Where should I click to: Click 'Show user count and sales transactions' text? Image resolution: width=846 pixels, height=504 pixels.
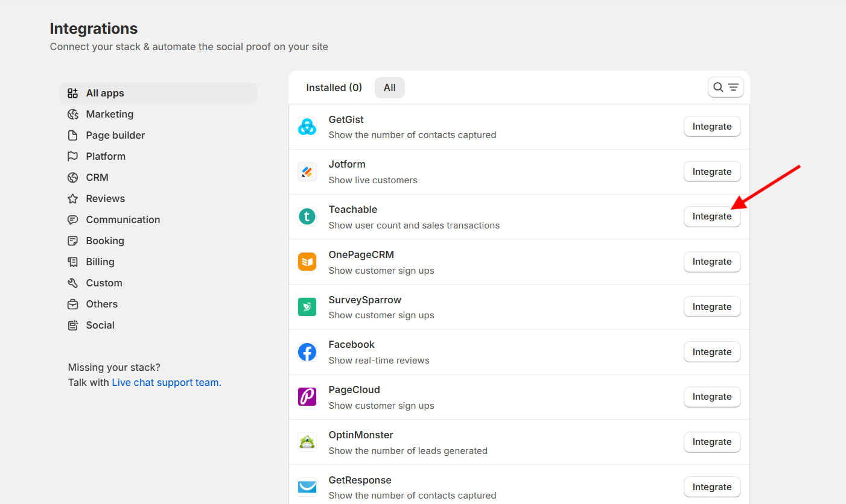pyautogui.click(x=415, y=225)
